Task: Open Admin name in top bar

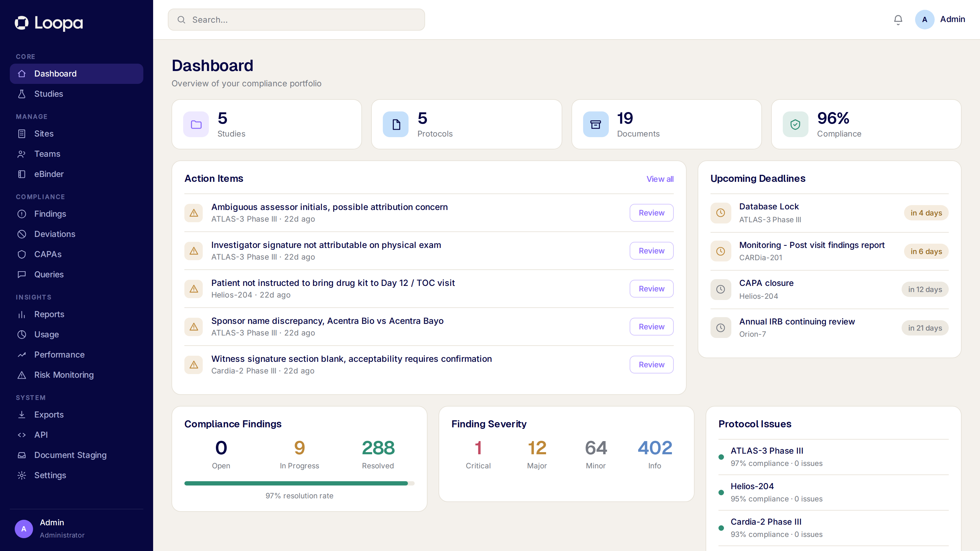Action: tap(953, 19)
